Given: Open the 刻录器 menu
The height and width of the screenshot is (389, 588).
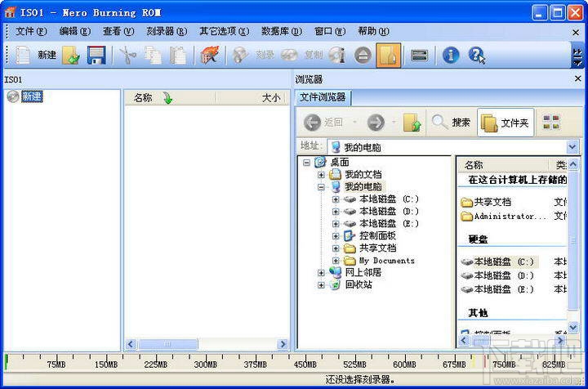Looking at the screenshot, I should click(x=167, y=31).
